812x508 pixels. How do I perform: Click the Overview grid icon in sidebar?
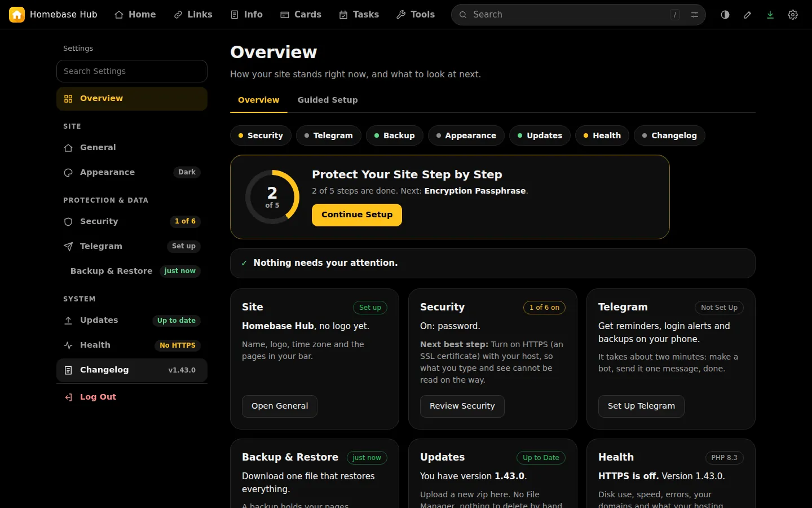tap(68, 99)
